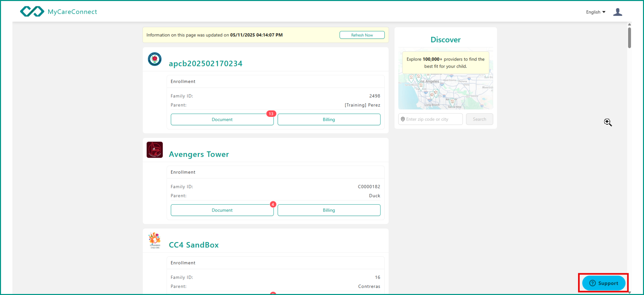Open Billing for apcb202502170234 enrollment

coord(329,120)
